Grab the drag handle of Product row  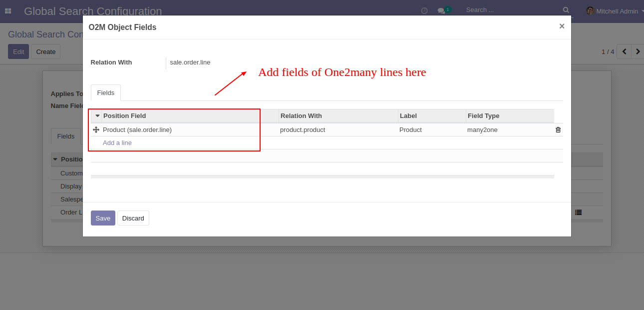tap(96, 129)
